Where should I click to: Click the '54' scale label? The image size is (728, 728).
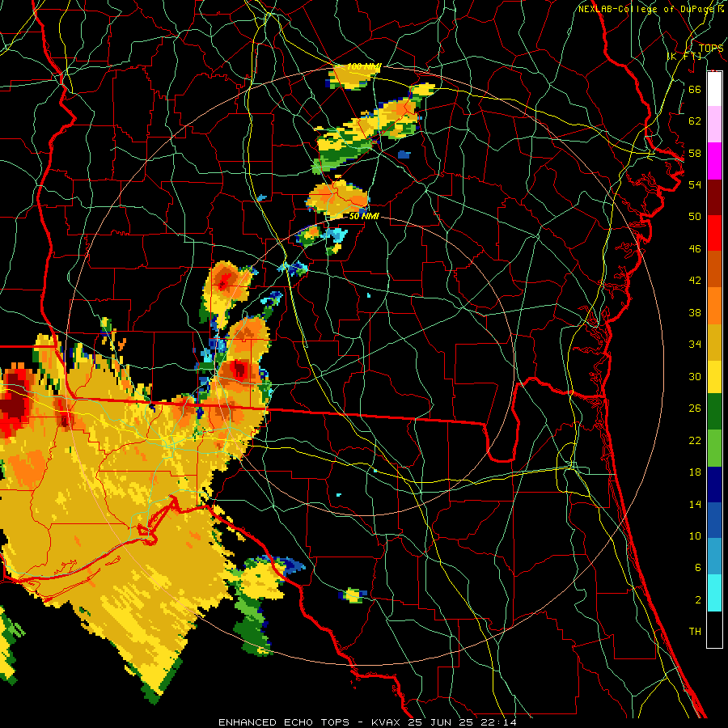tap(695, 184)
